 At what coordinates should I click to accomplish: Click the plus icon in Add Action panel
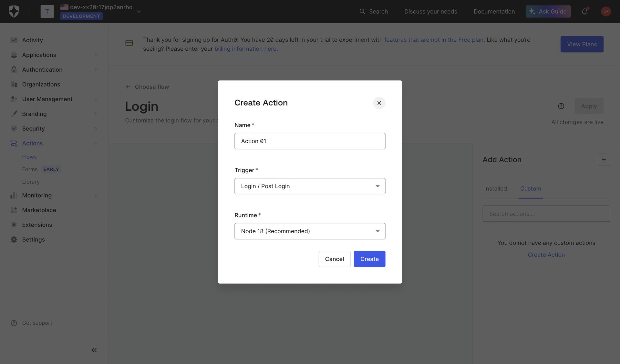click(x=604, y=159)
